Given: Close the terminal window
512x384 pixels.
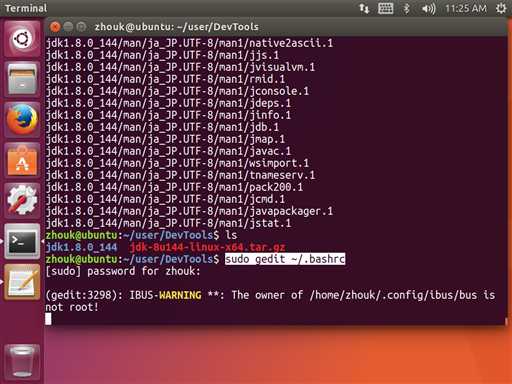Looking at the screenshot, I should [x=55, y=27].
